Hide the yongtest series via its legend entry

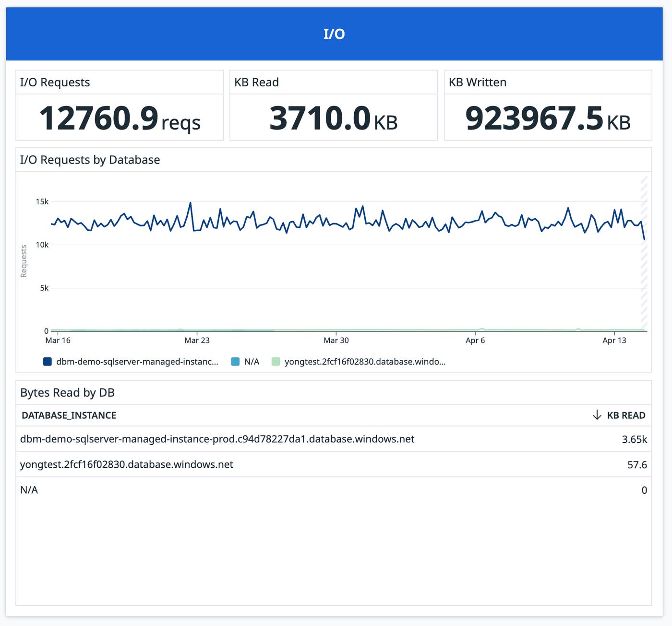click(x=365, y=362)
